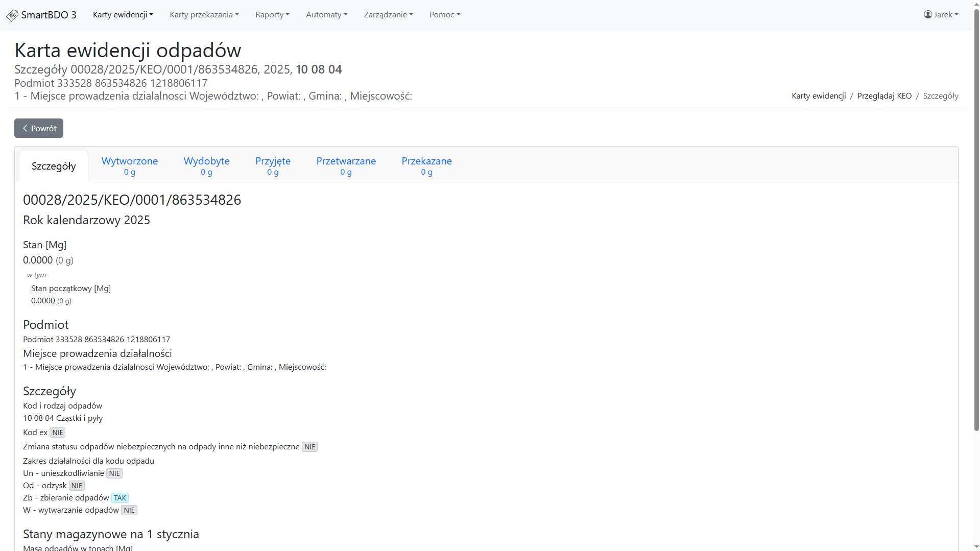Show the Przekazane tab

[426, 165]
